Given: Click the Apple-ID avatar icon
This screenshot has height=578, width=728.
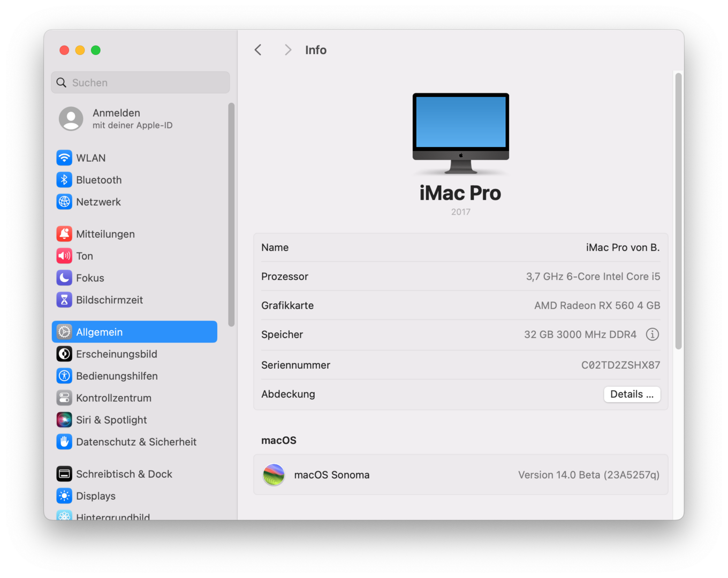Looking at the screenshot, I should pyautogui.click(x=71, y=119).
